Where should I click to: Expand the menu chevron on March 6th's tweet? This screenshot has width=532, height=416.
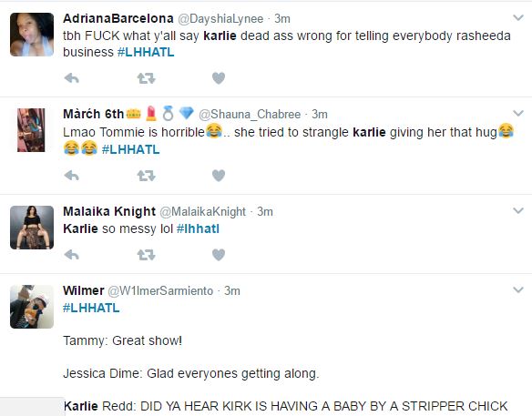click(x=518, y=113)
